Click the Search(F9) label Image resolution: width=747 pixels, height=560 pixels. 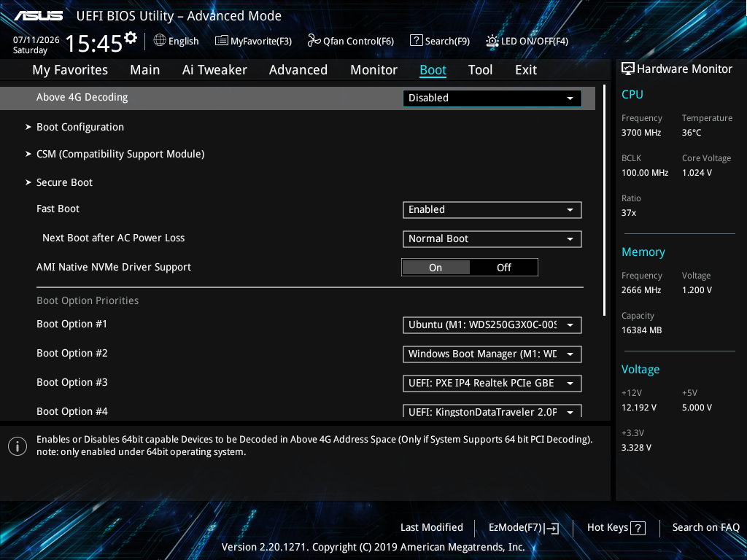[x=447, y=42]
